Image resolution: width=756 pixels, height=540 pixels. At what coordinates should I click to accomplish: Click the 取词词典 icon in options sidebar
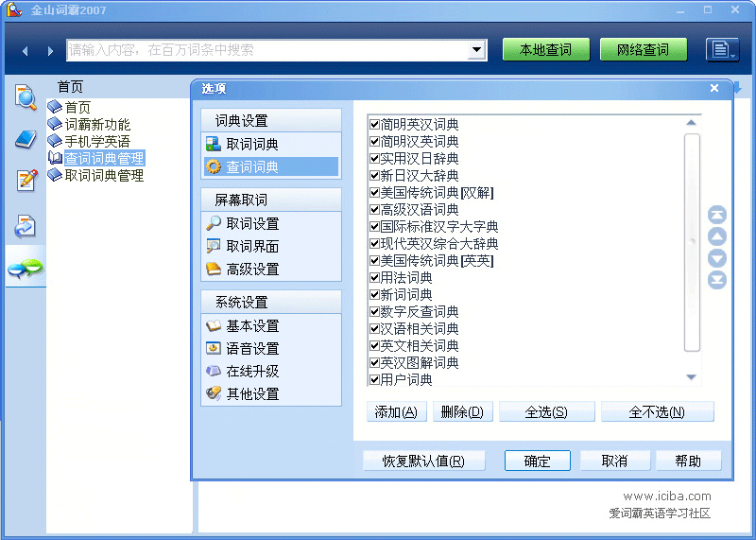(214, 144)
